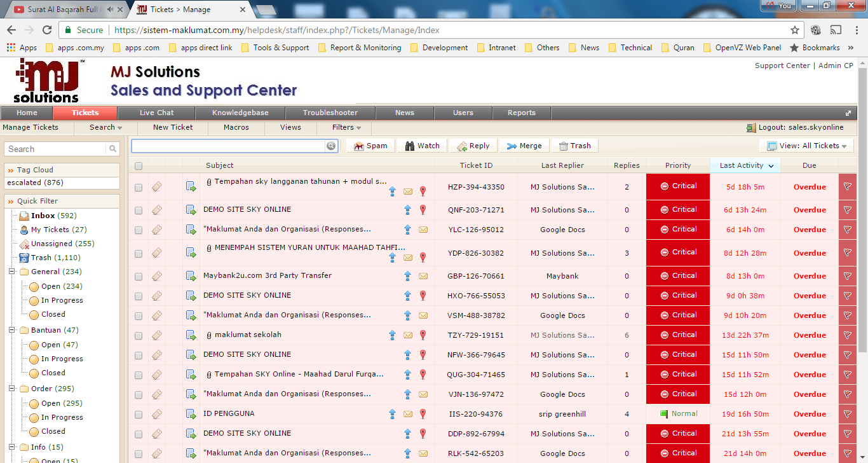The height and width of the screenshot is (463, 868).
Task: Click blue up arrow on NFW-366-79645 row
Action: coord(407,355)
